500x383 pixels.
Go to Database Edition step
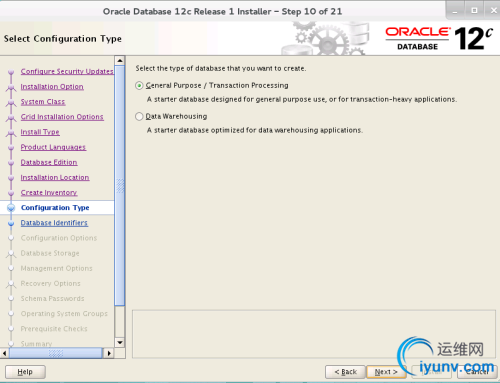pos(49,162)
